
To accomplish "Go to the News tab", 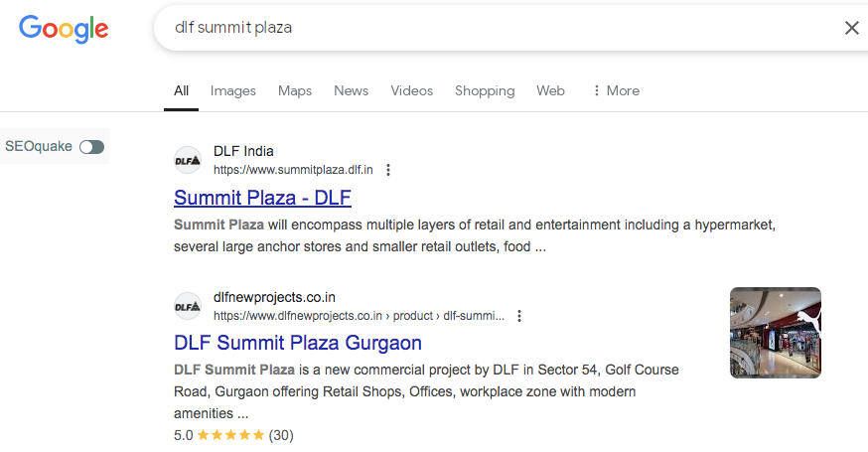I will (x=351, y=90).
